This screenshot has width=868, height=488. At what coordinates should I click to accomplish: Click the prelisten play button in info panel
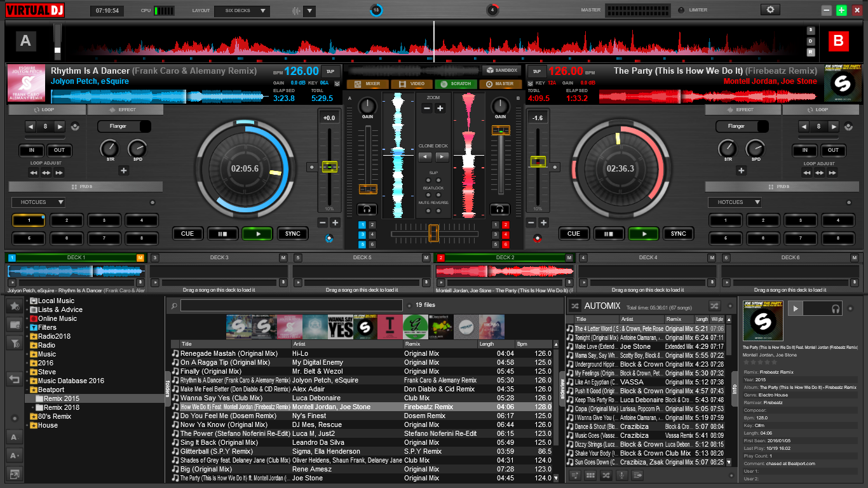coord(794,308)
